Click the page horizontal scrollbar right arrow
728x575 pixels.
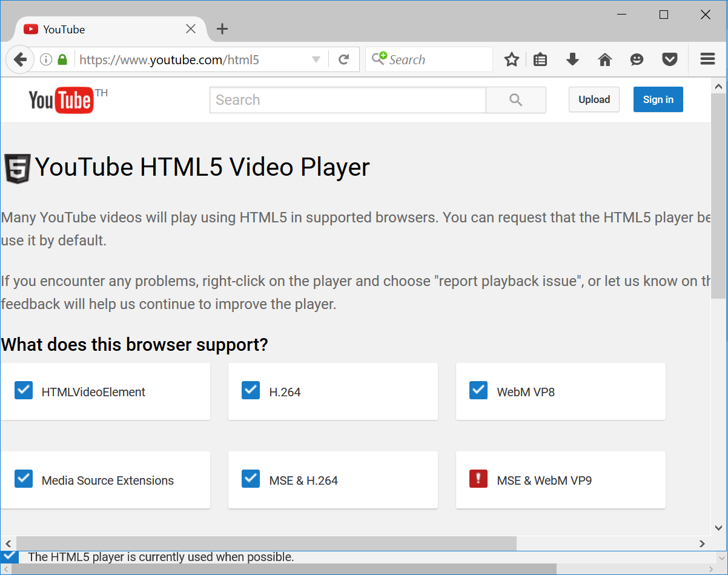(x=702, y=543)
